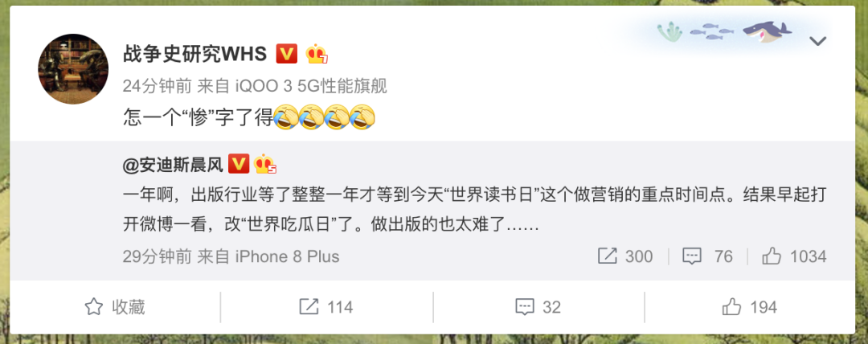Click the orange V verified badge beside WHS
This screenshot has width=868, height=344.
(287, 54)
